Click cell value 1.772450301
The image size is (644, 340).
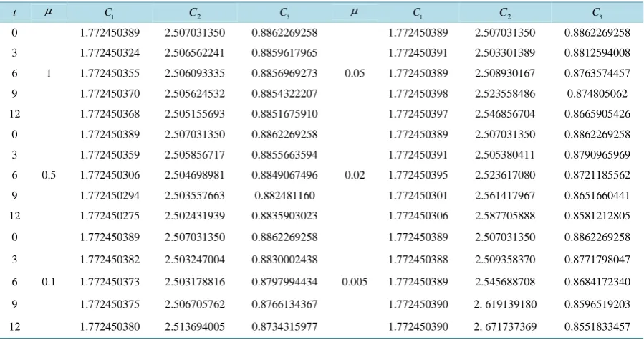click(418, 195)
